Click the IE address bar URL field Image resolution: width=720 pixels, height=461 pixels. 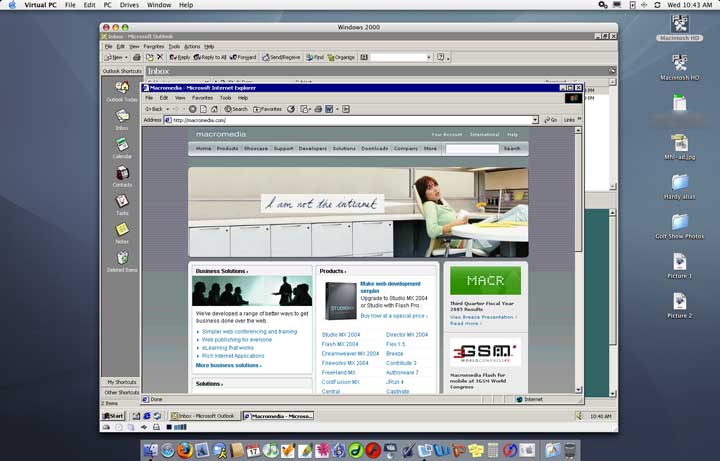tap(352, 120)
